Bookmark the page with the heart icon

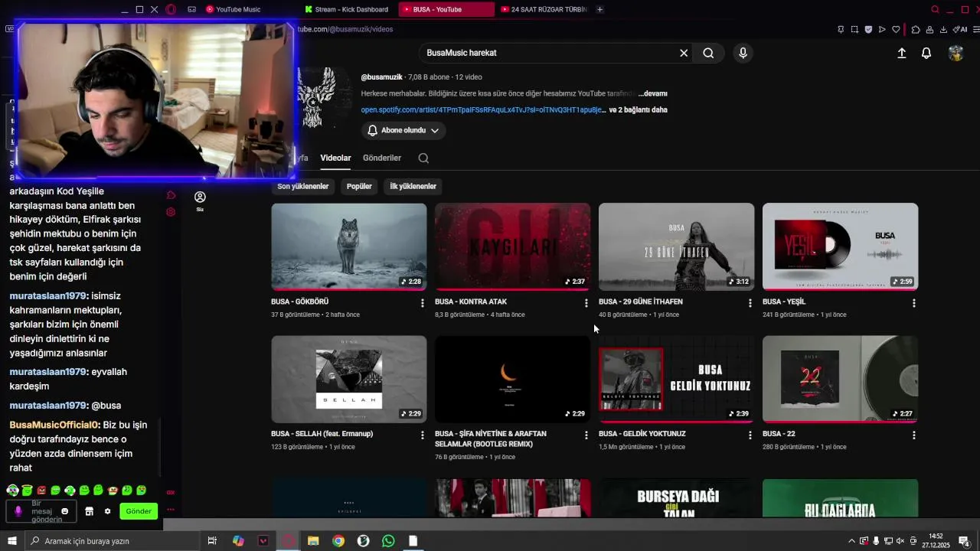click(896, 29)
